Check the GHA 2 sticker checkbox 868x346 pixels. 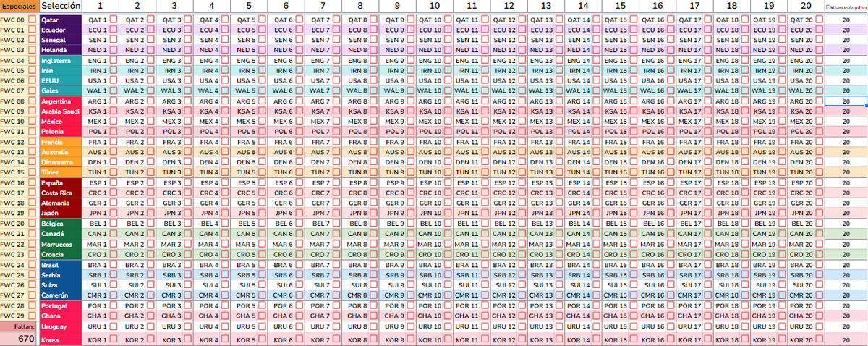coord(150,316)
